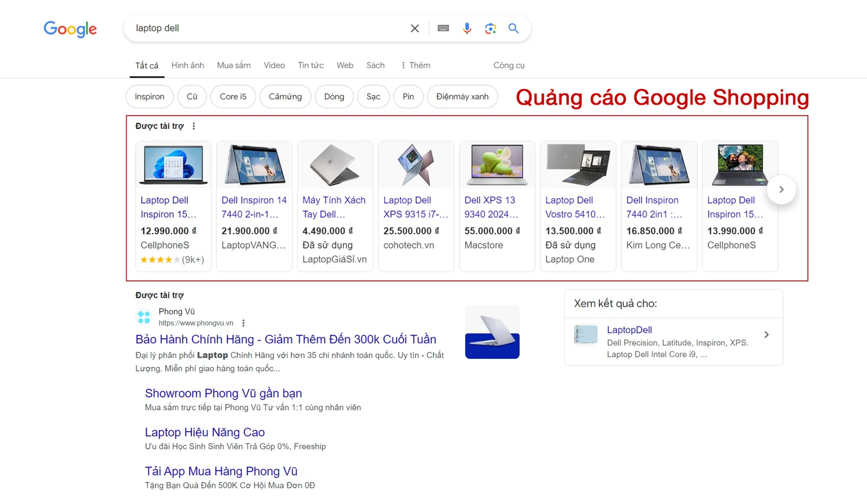Screen dimensions: 867x504
Task: Open the on-screen keyboard icon
Action: tap(443, 28)
